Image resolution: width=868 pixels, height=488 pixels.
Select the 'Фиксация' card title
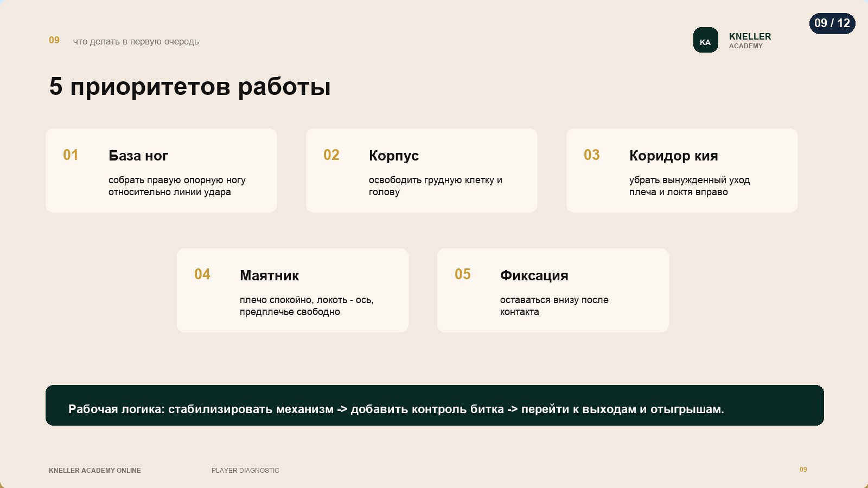coord(534,275)
